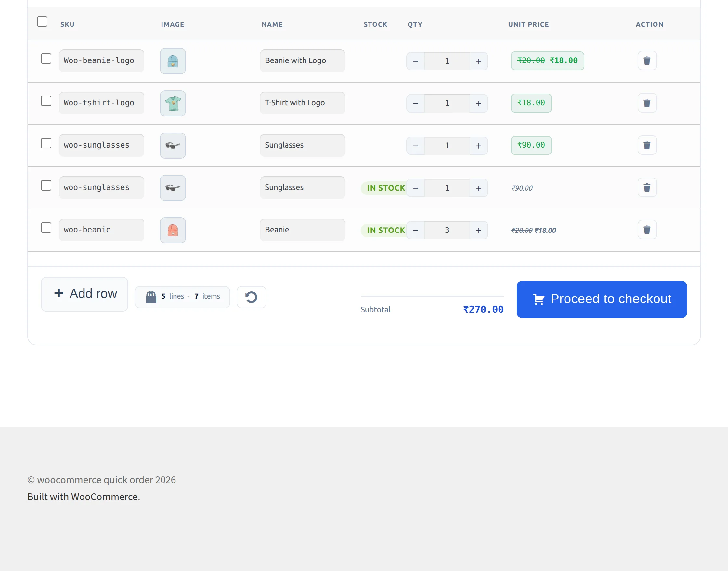The image size is (728, 571).
Task: Click the IMAGE column header
Action: point(172,24)
